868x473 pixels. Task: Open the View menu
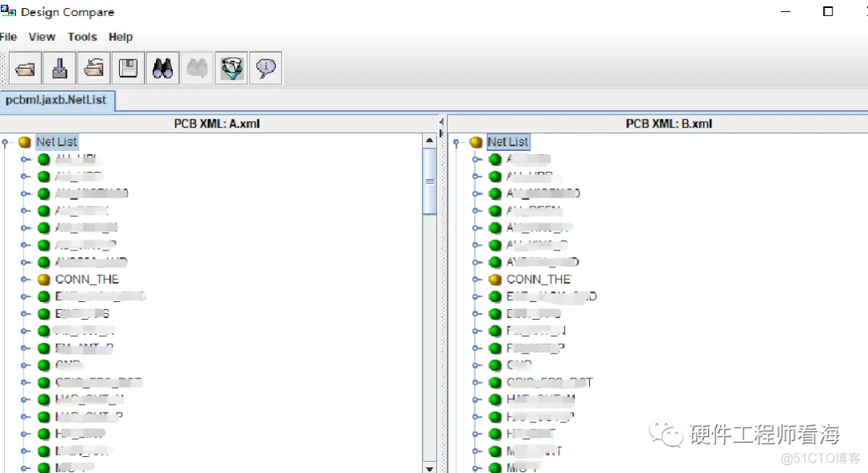click(42, 37)
